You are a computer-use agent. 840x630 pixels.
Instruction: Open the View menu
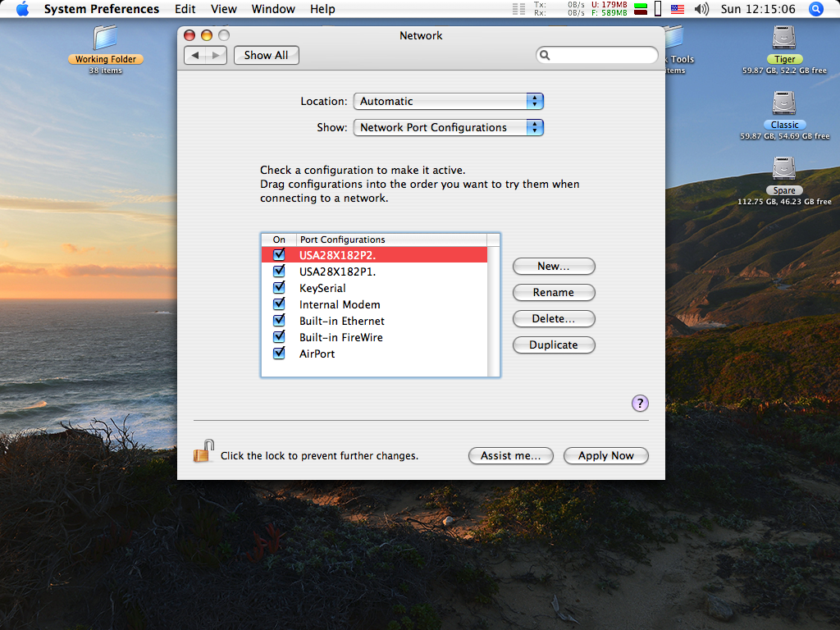tap(223, 9)
